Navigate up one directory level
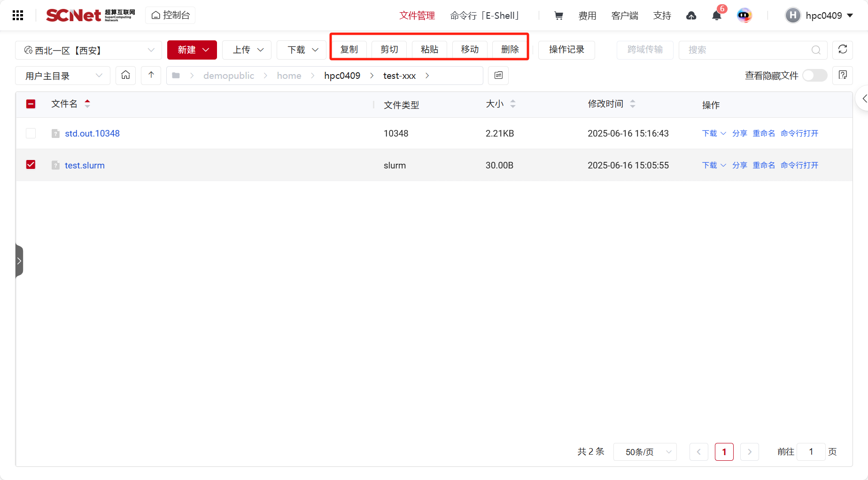This screenshot has height=480, width=868. tap(151, 75)
